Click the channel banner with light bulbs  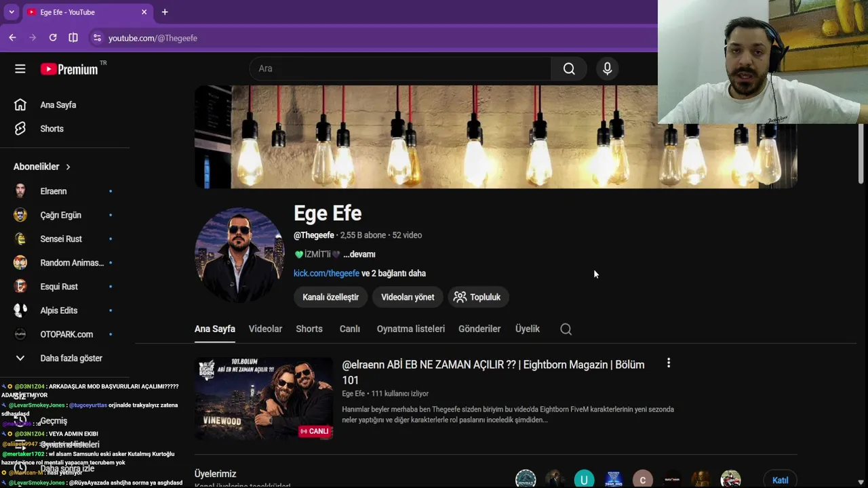(496, 137)
